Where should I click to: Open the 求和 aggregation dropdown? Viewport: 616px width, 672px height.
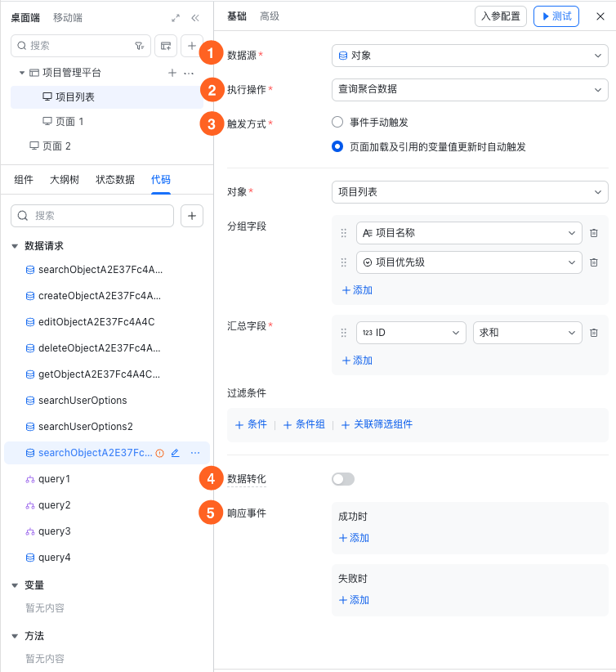(527, 333)
